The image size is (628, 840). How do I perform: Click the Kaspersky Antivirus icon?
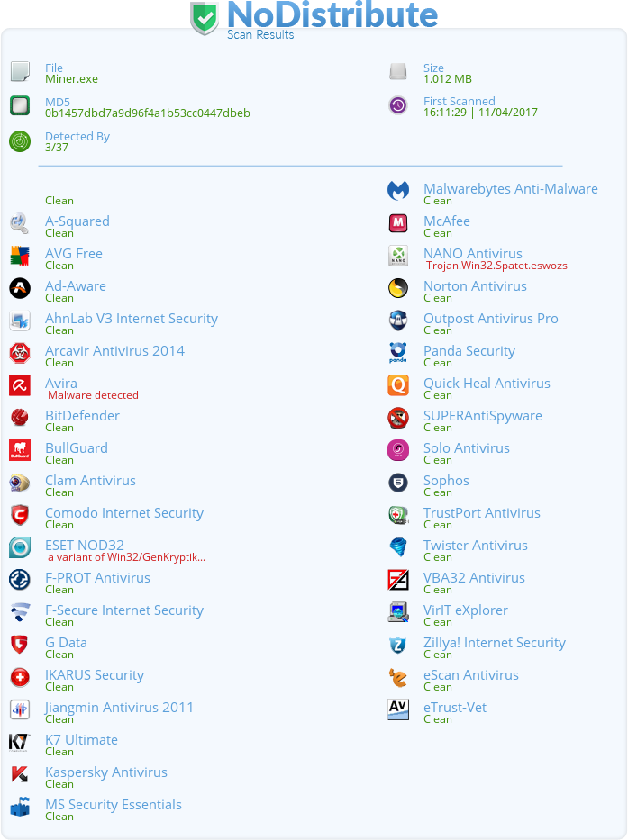[x=20, y=774]
